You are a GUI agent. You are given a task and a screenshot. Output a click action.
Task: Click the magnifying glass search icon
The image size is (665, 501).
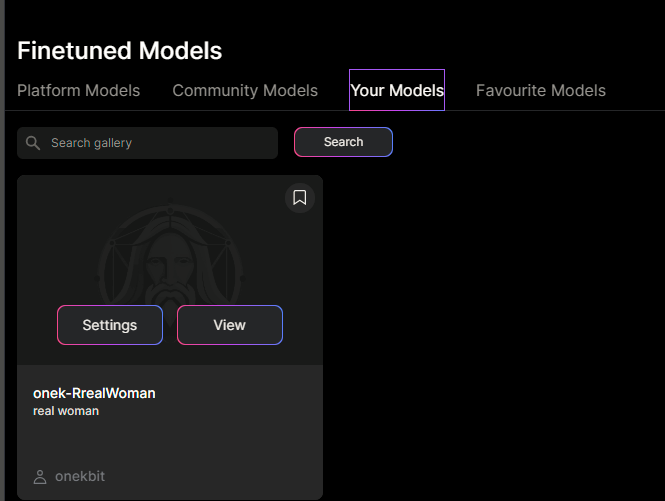click(x=34, y=143)
